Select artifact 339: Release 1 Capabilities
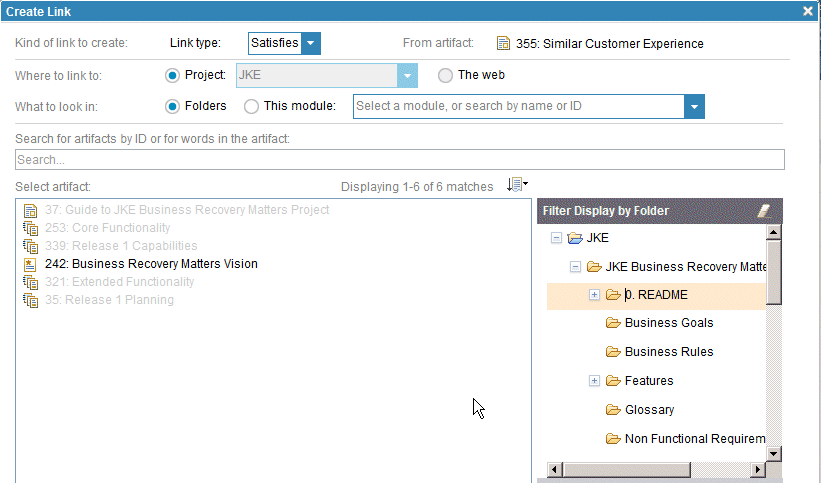 coord(121,246)
